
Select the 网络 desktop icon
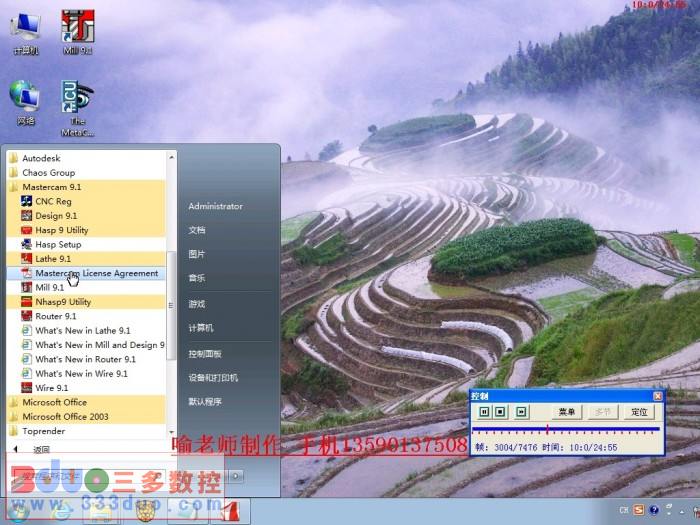tap(25, 102)
